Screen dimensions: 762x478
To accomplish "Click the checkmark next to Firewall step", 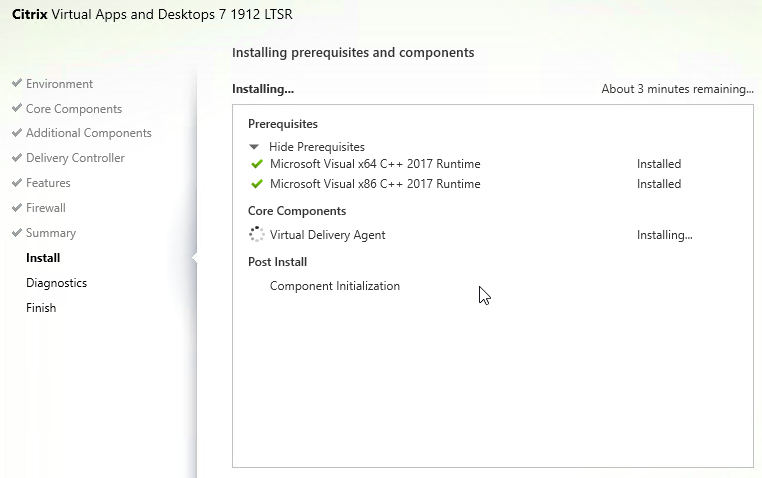I will (x=17, y=208).
